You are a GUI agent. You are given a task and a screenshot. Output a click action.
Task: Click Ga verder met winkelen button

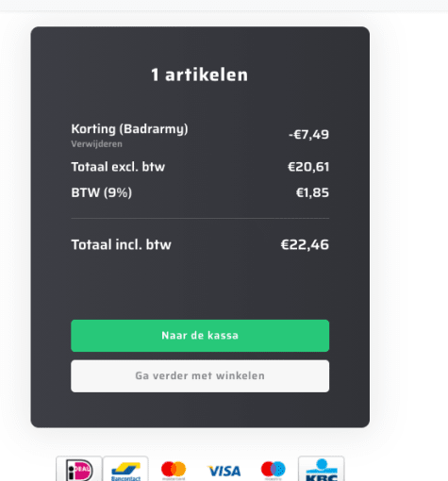(200, 376)
